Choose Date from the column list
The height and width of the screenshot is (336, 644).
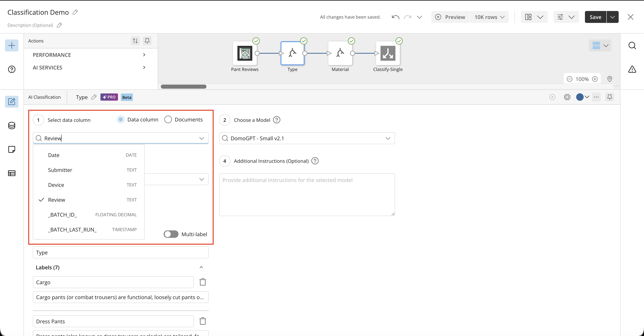pos(89,155)
